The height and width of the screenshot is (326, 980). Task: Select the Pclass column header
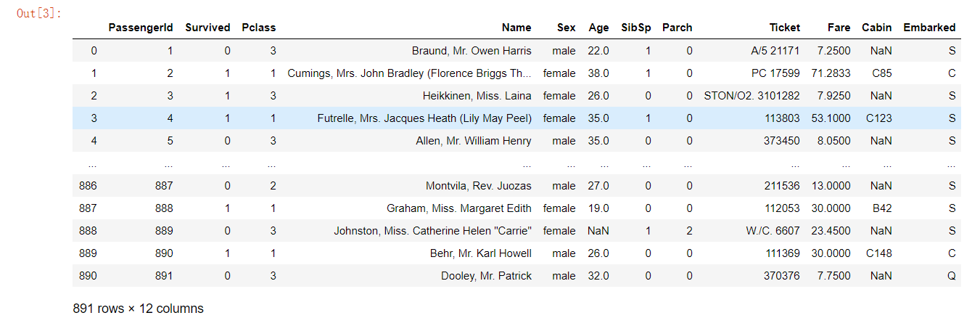[259, 28]
